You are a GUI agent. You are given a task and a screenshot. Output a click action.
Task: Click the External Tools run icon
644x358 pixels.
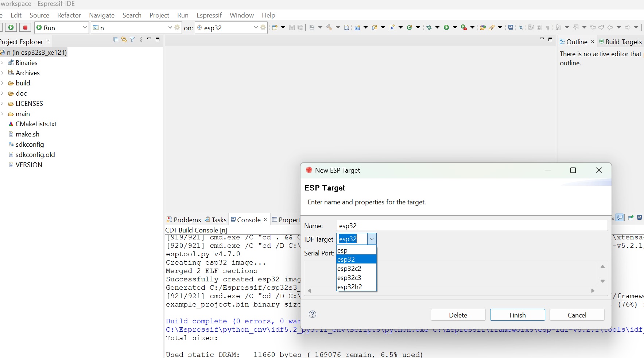pos(464,27)
